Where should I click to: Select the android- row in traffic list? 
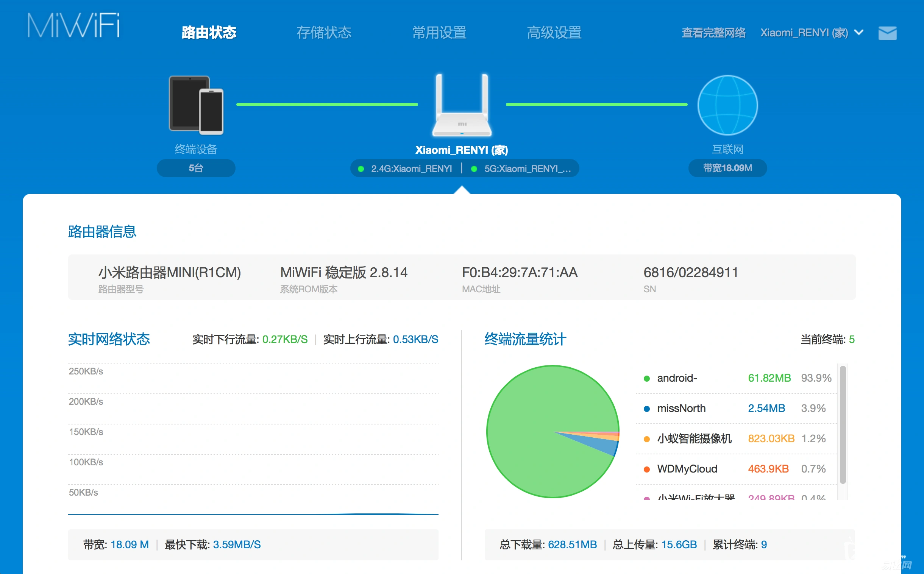[737, 379]
